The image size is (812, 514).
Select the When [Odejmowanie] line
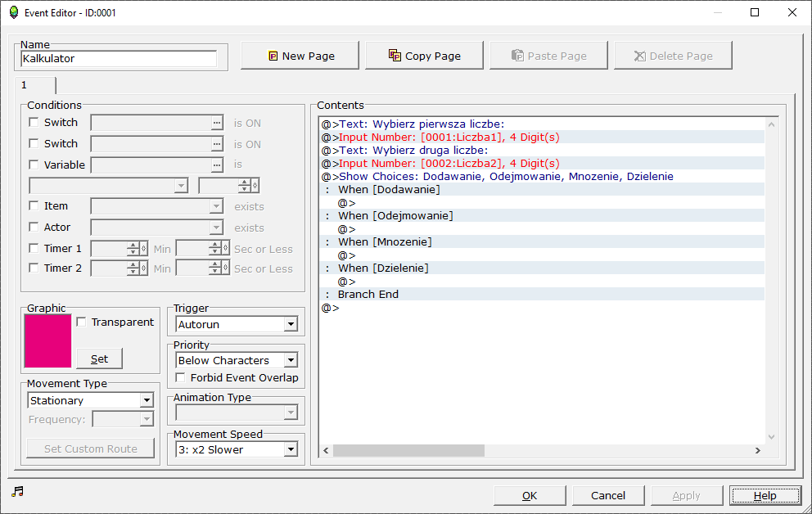[x=542, y=216]
